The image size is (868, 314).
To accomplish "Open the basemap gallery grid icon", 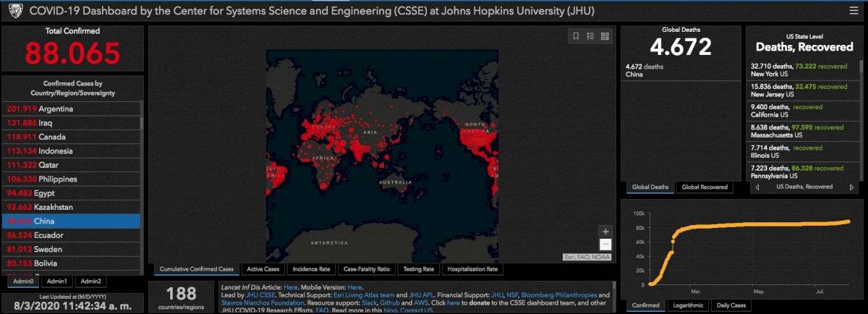I will coord(605,35).
